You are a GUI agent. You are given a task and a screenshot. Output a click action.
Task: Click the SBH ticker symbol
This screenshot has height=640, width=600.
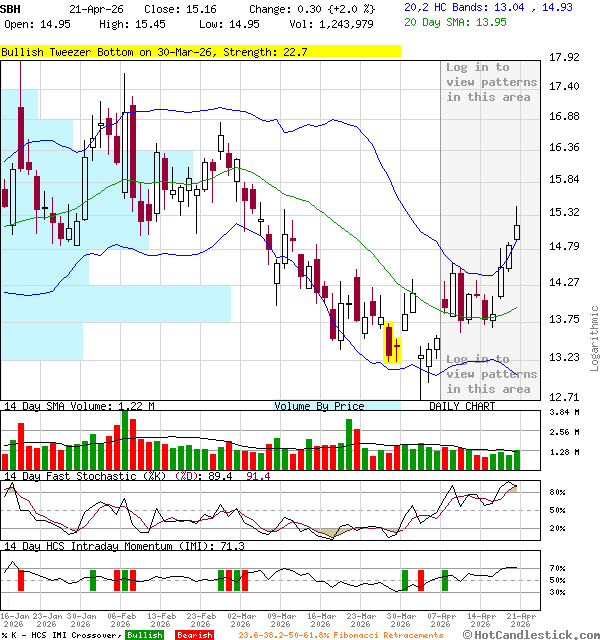pyautogui.click(x=10, y=8)
